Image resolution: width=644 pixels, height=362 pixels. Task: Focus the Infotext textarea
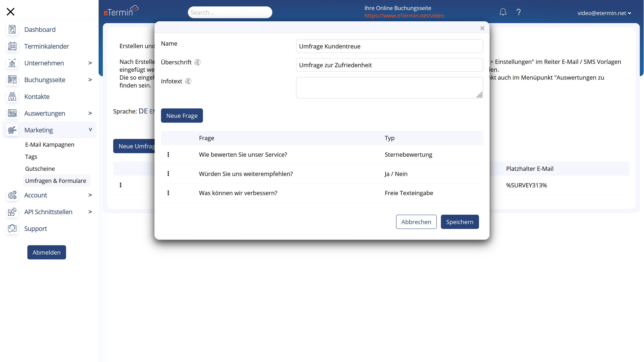point(389,88)
